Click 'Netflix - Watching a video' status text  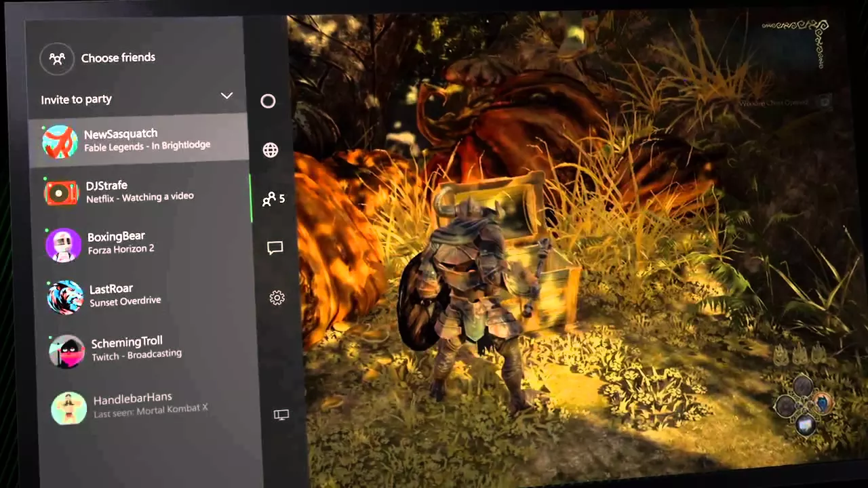pyautogui.click(x=140, y=197)
